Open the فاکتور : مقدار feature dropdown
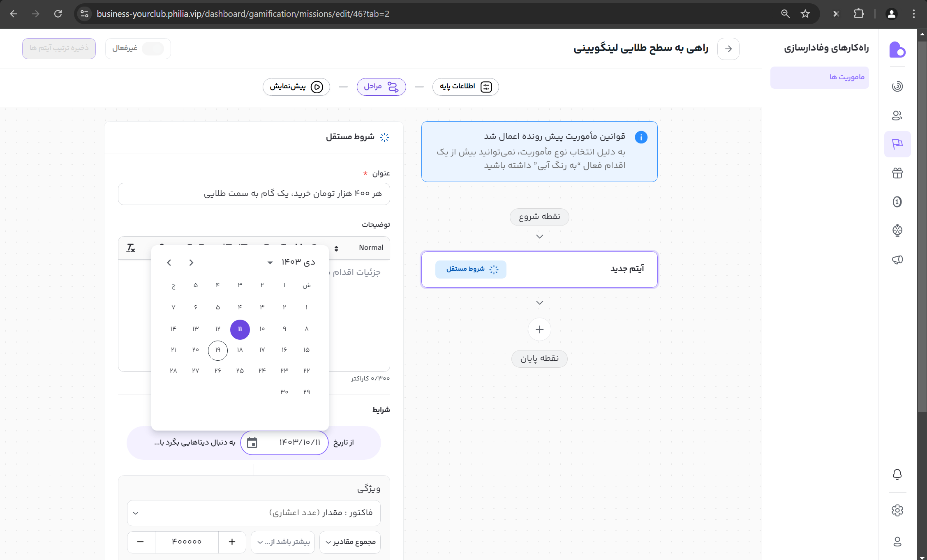 (x=254, y=513)
